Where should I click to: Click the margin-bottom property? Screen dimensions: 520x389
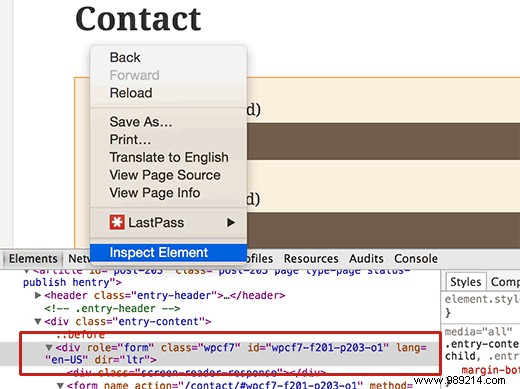[490, 370]
